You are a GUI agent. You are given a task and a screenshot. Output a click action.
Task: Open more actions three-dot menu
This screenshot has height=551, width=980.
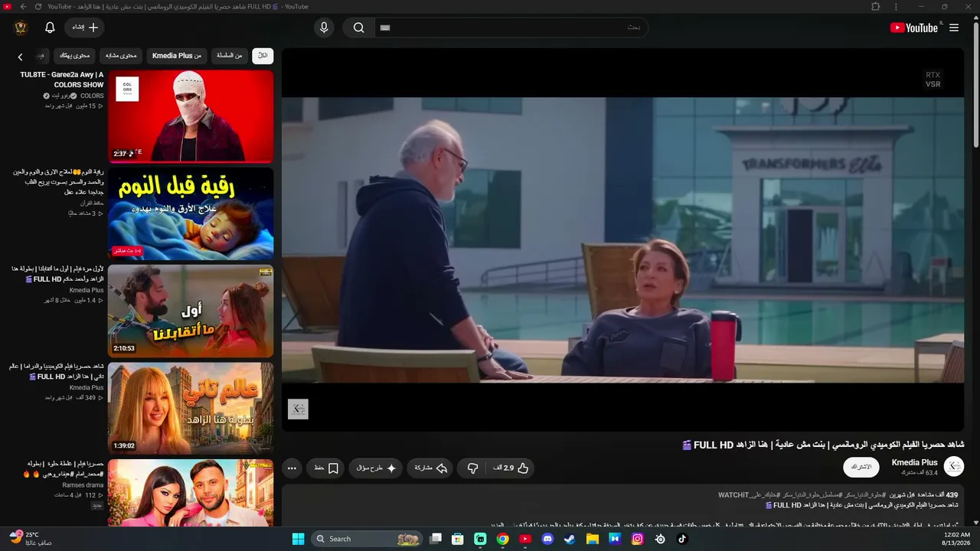(x=292, y=468)
